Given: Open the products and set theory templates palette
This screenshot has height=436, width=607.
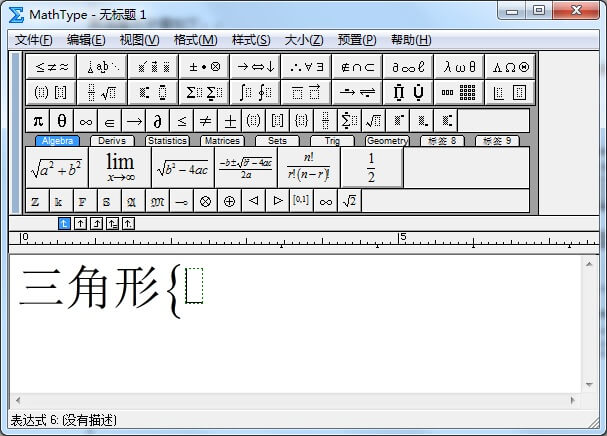Looking at the screenshot, I should [408, 93].
